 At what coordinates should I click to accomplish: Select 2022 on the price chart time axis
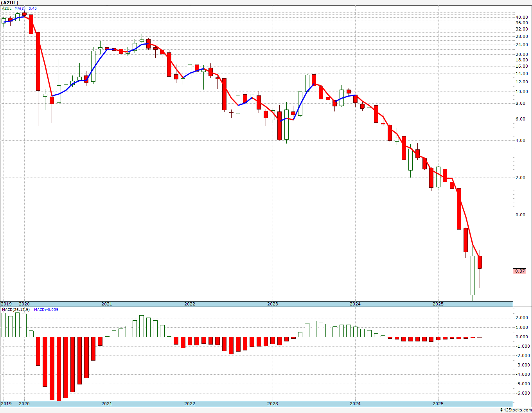[x=190, y=304]
